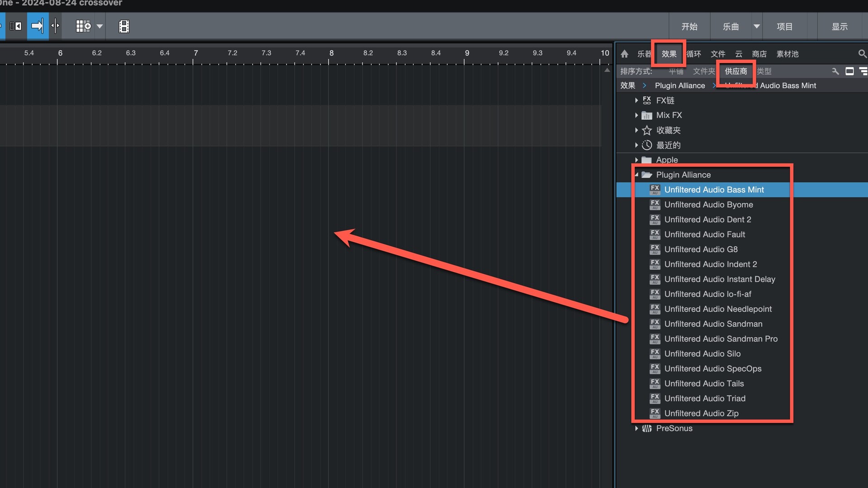The height and width of the screenshot is (488, 868).
Task: Toggle the tree list view icon
Action: (863, 71)
